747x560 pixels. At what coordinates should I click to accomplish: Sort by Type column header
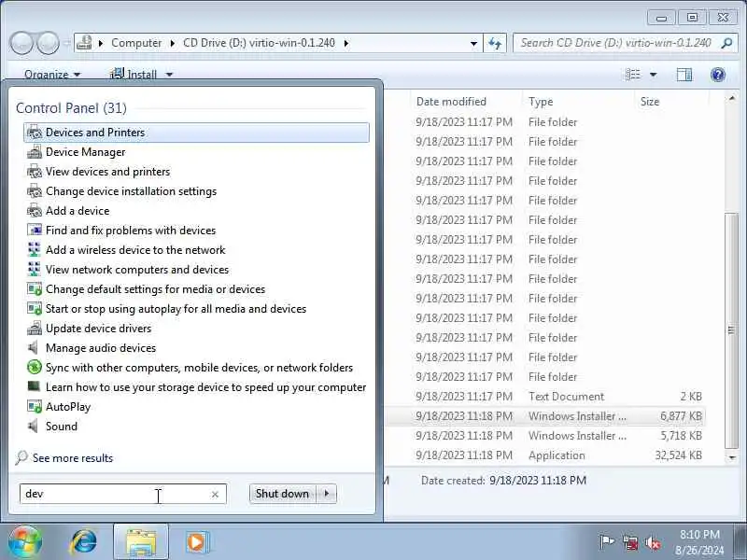click(578, 102)
